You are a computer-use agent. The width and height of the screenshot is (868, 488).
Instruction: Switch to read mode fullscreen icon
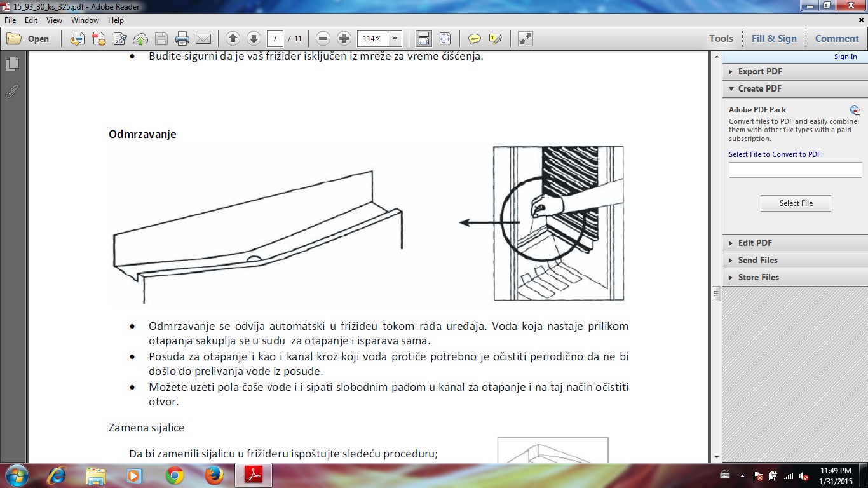525,39
